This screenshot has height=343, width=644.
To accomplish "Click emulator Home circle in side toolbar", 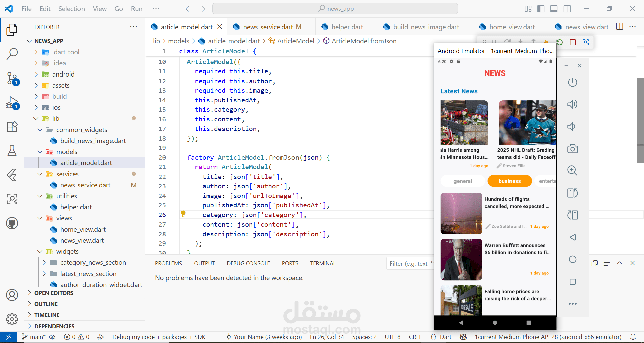I will click(x=573, y=259).
